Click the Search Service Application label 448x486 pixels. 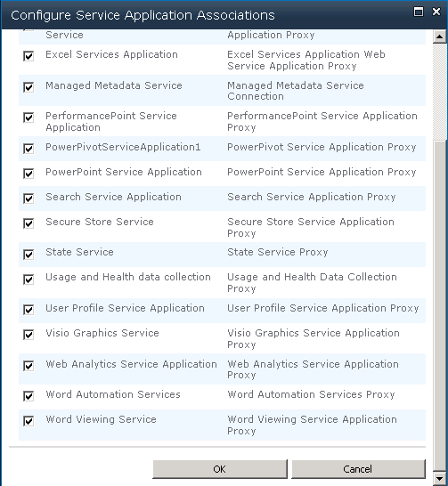pos(113,197)
